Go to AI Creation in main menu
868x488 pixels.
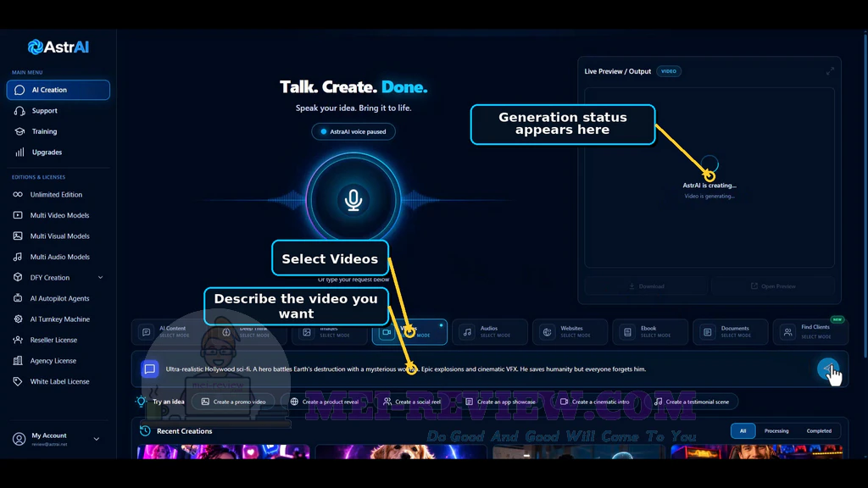click(58, 90)
